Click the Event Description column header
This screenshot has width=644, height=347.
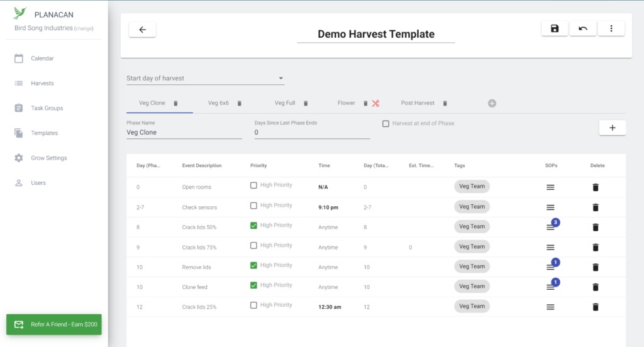(x=202, y=165)
